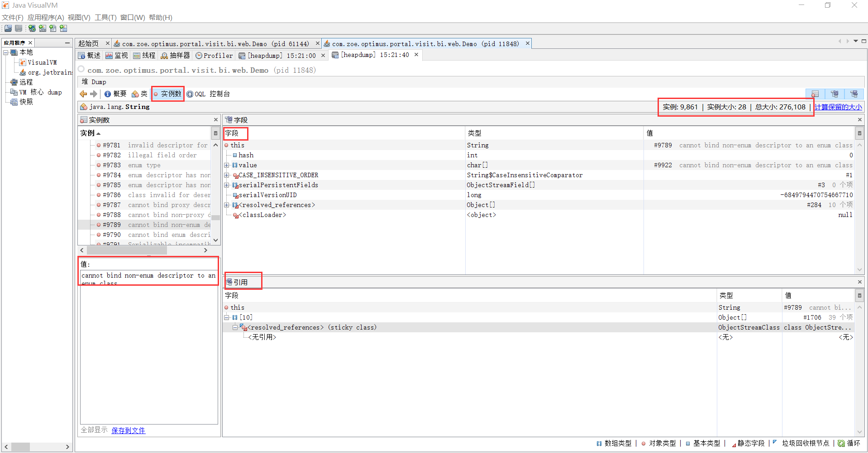The image size is (868, 453).
Task: Collapse the 本地 tree node
Action: [x=5, y=52]
